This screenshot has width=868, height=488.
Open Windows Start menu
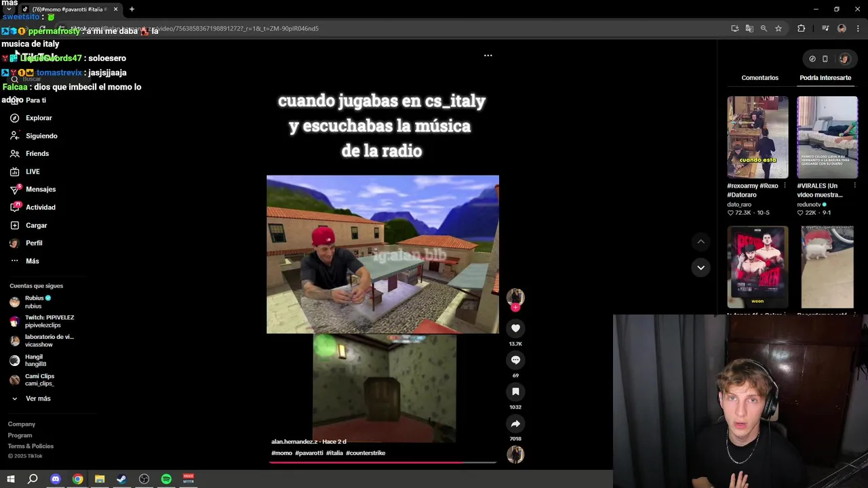11,479
